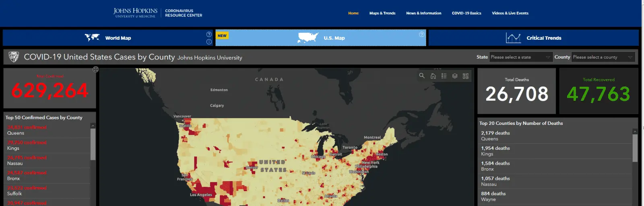Open the County selection dropdown
The width and height of the screenshot is (644, 206).
pyautogui.click(x=603, y=57)
